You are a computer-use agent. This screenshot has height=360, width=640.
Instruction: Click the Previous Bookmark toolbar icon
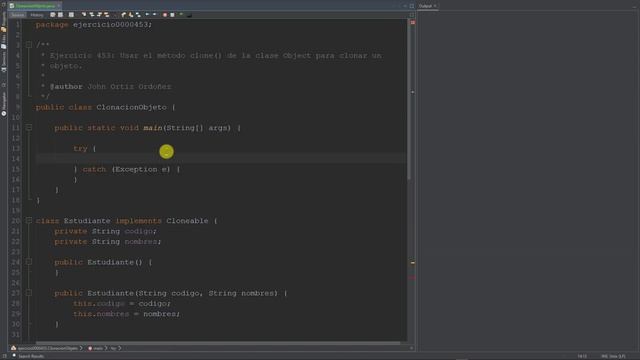[123, 15]
